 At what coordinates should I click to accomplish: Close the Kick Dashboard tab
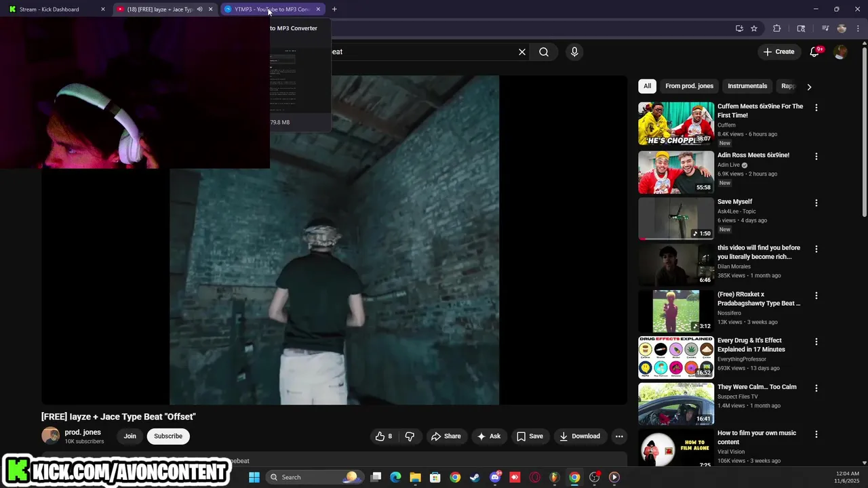click(103, 9)
